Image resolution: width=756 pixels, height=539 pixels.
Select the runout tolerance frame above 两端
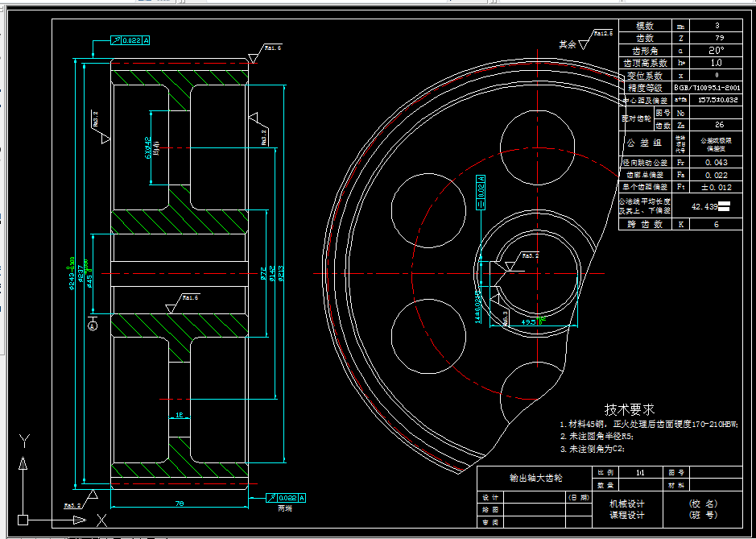pyautogui.click(x=286, y=497)
